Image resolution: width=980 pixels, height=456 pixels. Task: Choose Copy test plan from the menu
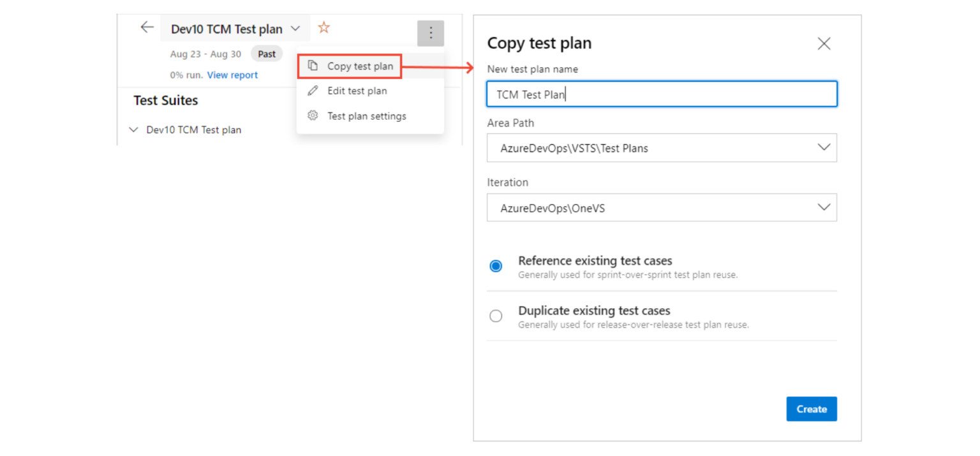[360, 65]
